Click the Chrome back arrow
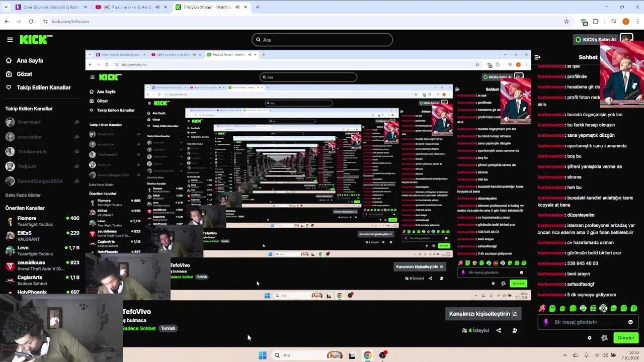 click(x=7, y=22)
